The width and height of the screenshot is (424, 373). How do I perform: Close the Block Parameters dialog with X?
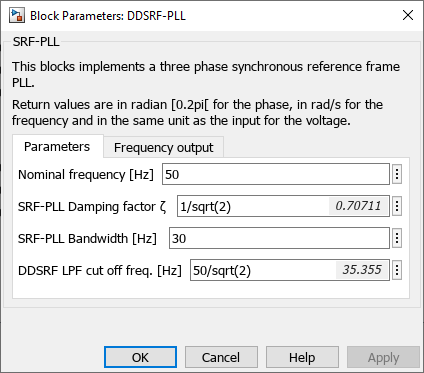pyautogui.click(x=408, y=15)
